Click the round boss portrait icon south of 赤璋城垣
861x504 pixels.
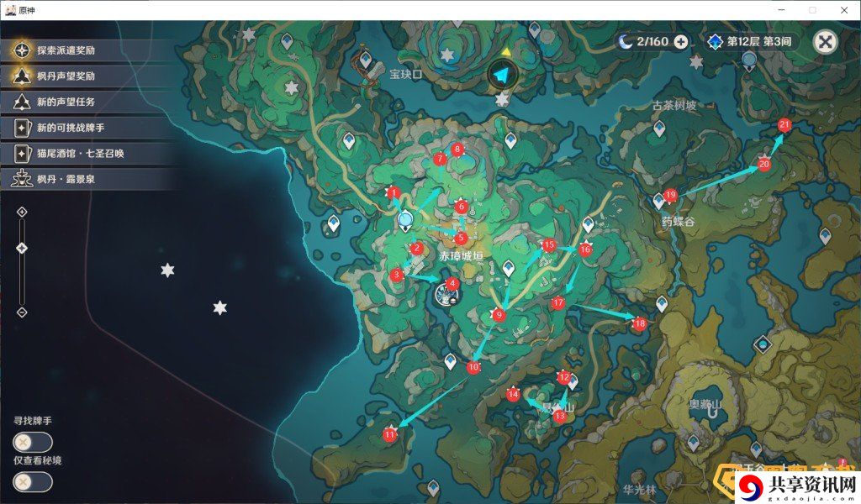point(446,295)
